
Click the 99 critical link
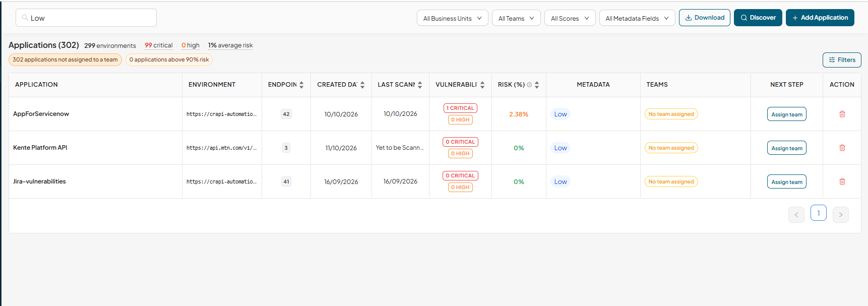pyautogui.click(x=159, y=45)
